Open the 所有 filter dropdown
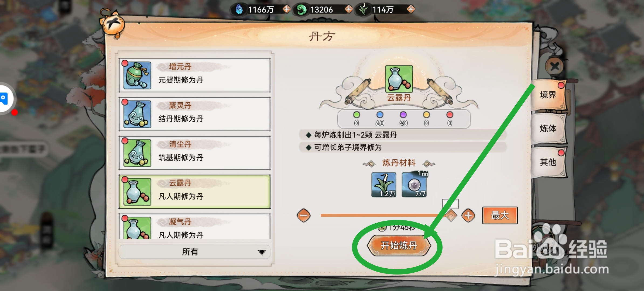 point(194,252)
